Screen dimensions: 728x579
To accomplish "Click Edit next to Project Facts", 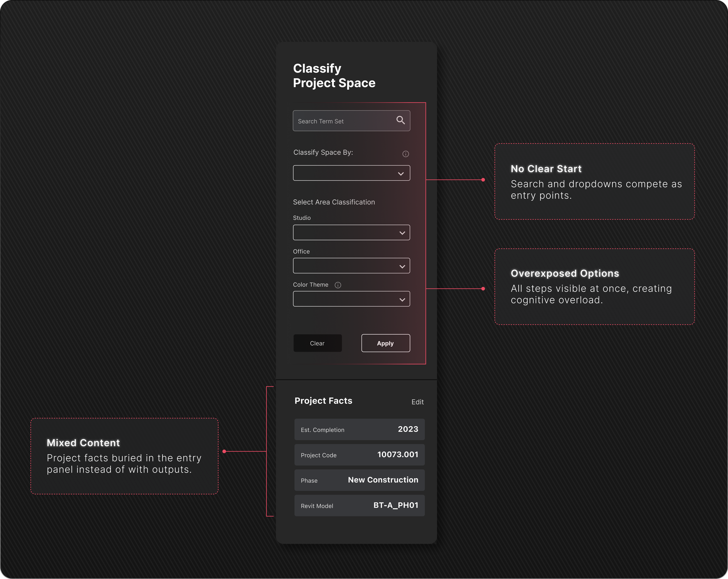I will click(x=417, y=402).
